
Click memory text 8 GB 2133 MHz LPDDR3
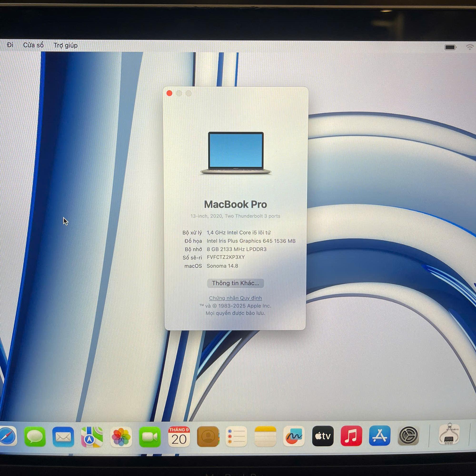click(x=237, y=249)
